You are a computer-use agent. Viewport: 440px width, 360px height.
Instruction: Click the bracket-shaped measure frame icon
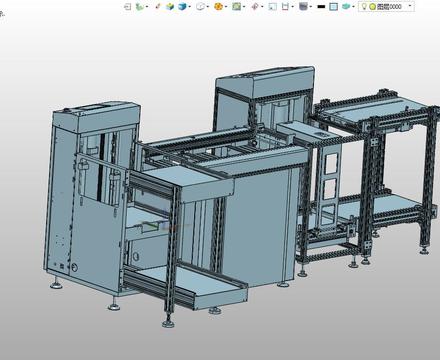pos(285,6)
